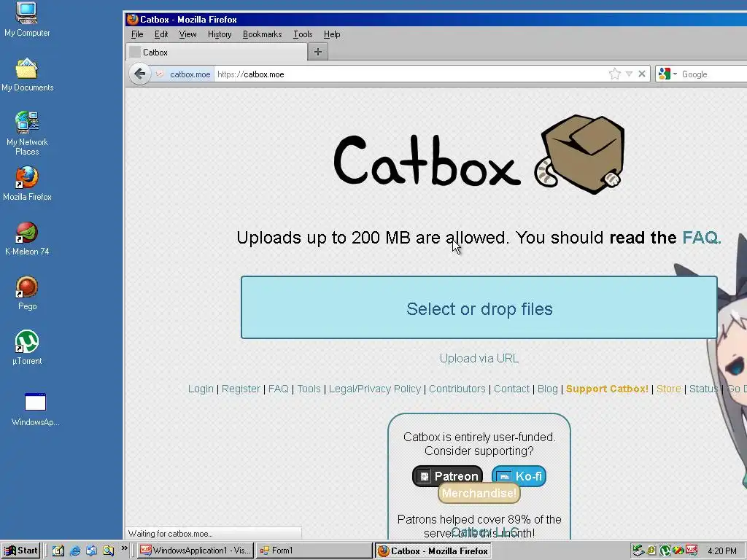Click Catbox - Mozilla Firefox taskbar button

(433, 551)
